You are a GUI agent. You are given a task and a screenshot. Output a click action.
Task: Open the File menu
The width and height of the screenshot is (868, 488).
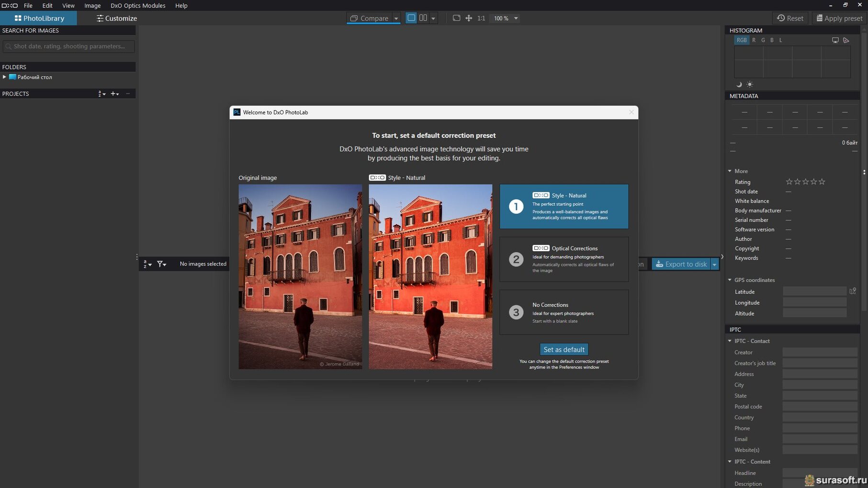point(28,5)
